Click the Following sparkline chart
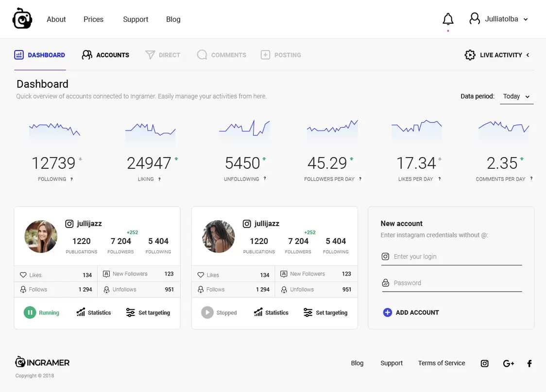Viewport: 546px width, 392px height. click(55, 131)
